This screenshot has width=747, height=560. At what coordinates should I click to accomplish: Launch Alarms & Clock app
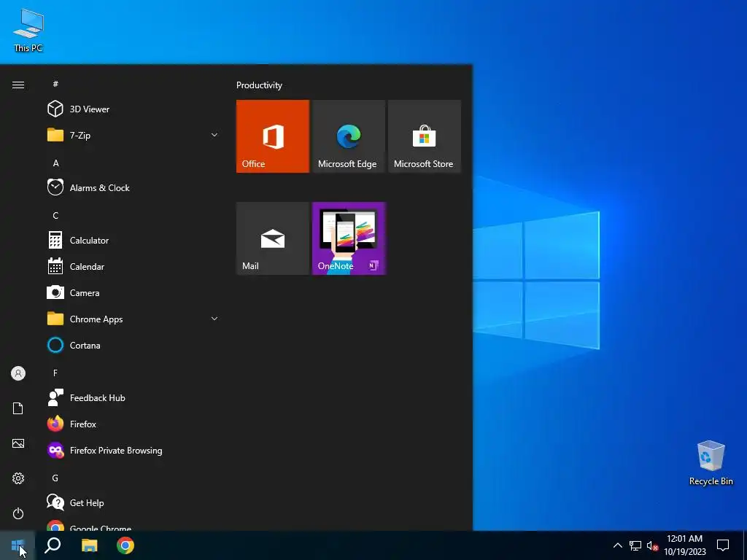point(133,187)
